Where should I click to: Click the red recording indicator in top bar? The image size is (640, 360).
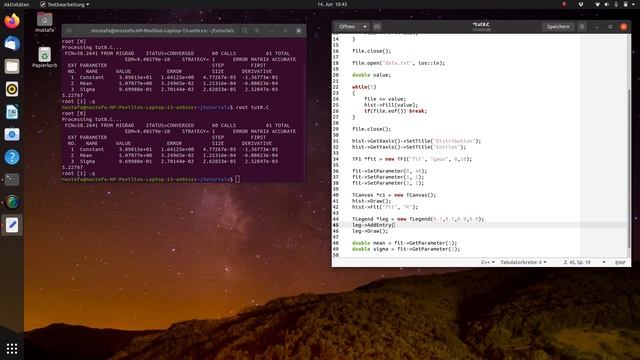point(564,4)
